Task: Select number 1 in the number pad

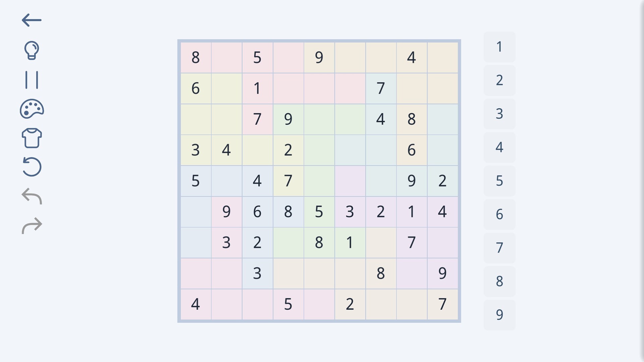Action: coord(499,47)
